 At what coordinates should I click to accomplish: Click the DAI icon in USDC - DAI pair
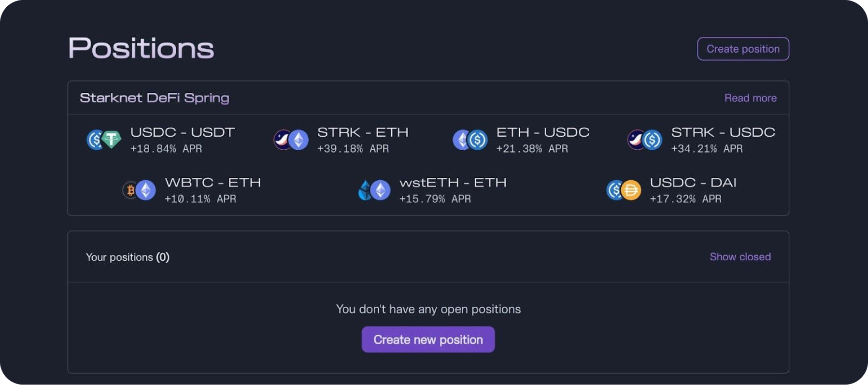(x=632, y=190)
